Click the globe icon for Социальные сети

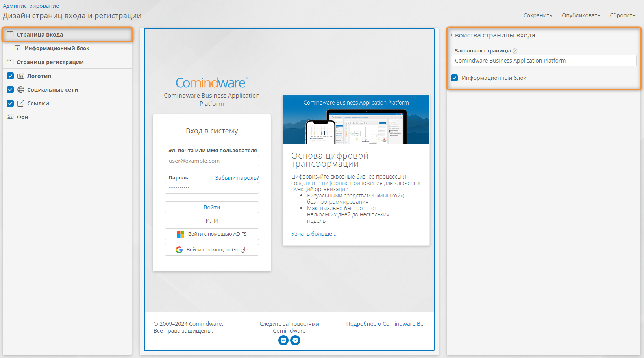[x=21, y=90]
